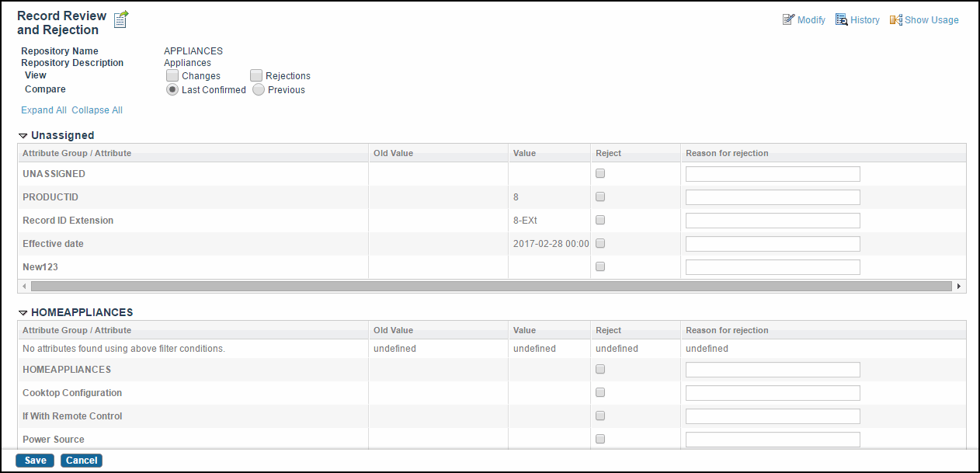Enable the Rejections view checkbox
The width and height of the screenshot is (980, 473).
tap(256, 75)
